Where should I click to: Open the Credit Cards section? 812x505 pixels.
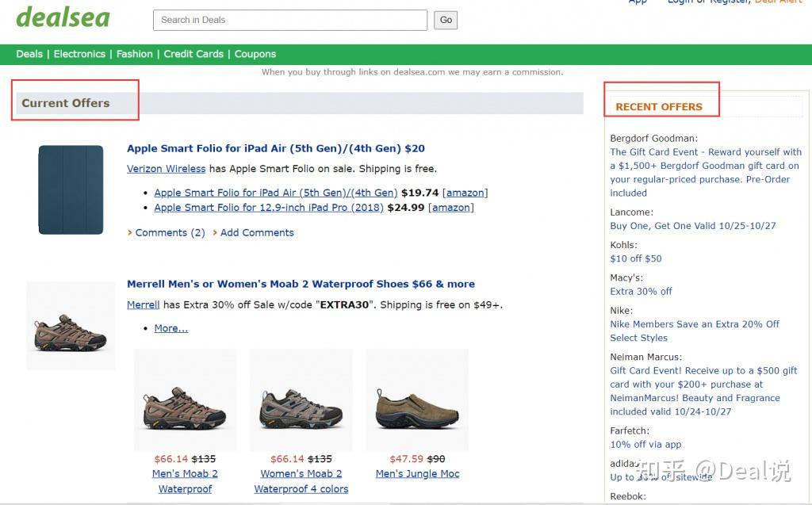(193, 54)
